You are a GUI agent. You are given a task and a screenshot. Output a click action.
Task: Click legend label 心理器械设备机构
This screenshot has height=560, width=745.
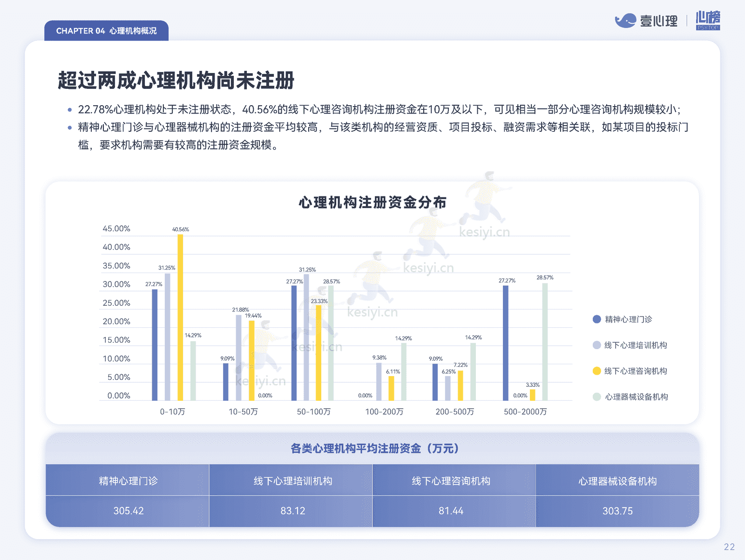click(637, 397)
